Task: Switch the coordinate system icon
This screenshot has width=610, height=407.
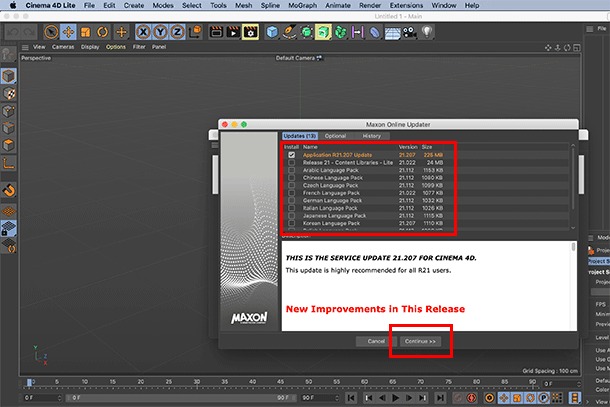Action: click(x=195, y=32)
